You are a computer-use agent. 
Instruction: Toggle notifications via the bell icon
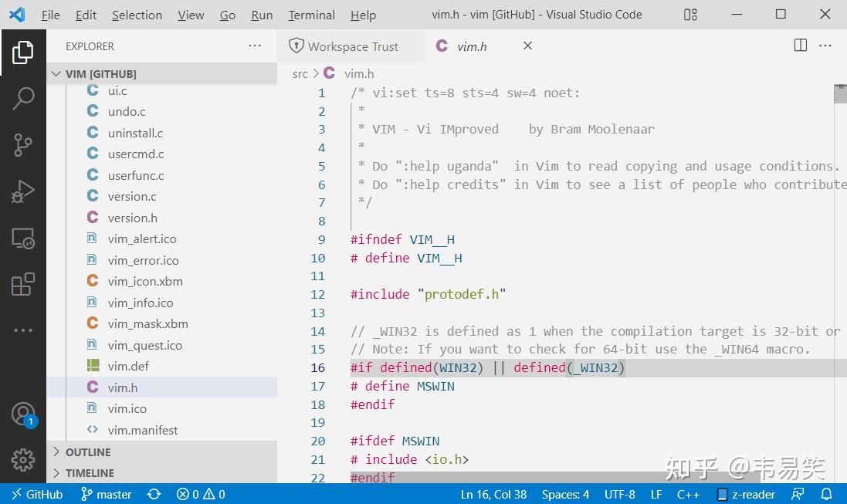(x=826, y=494)
